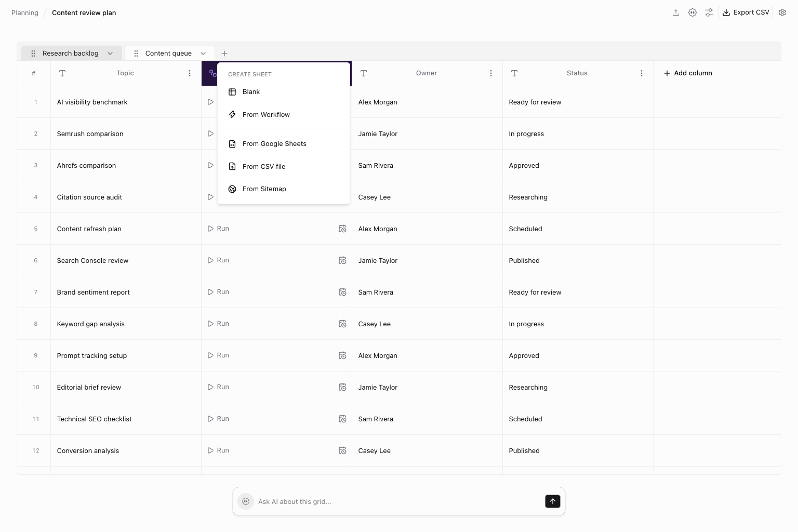Open the settings gear icon
The width and height of the screenshot is (798, 532).
click(x=782, y=12)
